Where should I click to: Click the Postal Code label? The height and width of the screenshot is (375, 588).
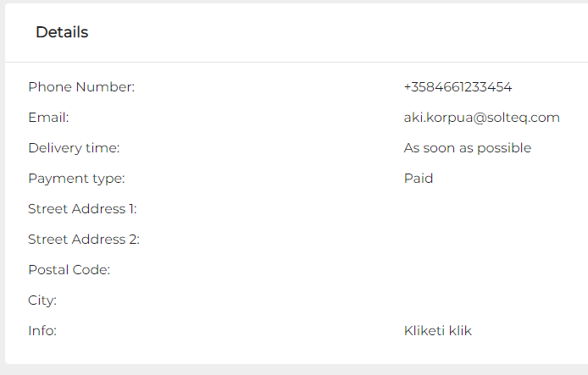pyautogui.click(x=69, y=270)
